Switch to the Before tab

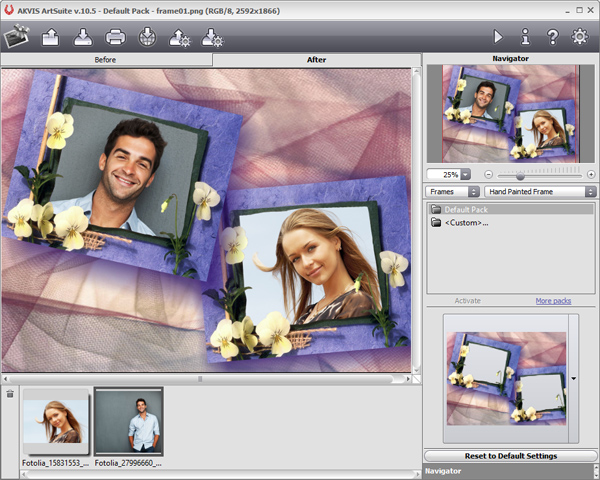point(106,60)
